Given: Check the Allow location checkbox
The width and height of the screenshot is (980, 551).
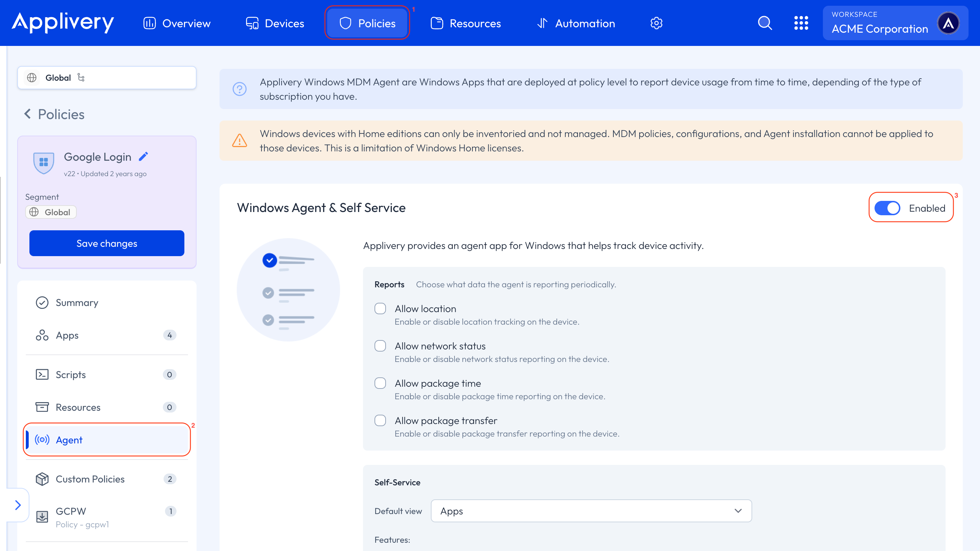Looking at the screenshot, I should pyautogui.click(x=380, y=309).
